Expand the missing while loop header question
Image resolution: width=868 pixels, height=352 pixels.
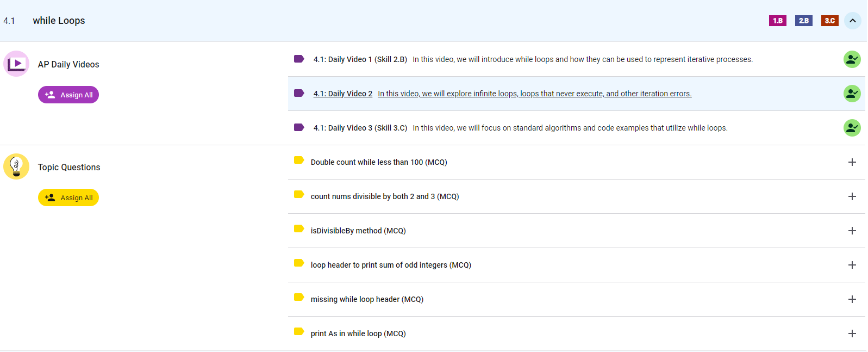pyautogui.click(x=852, y=299)
